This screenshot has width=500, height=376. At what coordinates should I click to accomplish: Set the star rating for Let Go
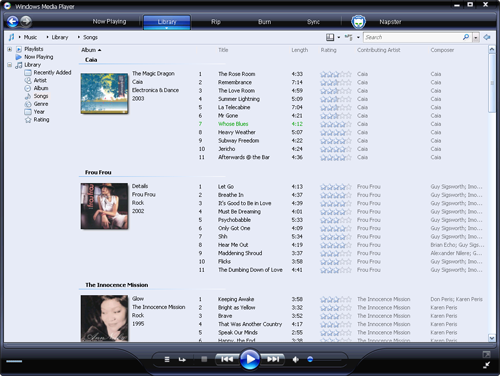336,187
